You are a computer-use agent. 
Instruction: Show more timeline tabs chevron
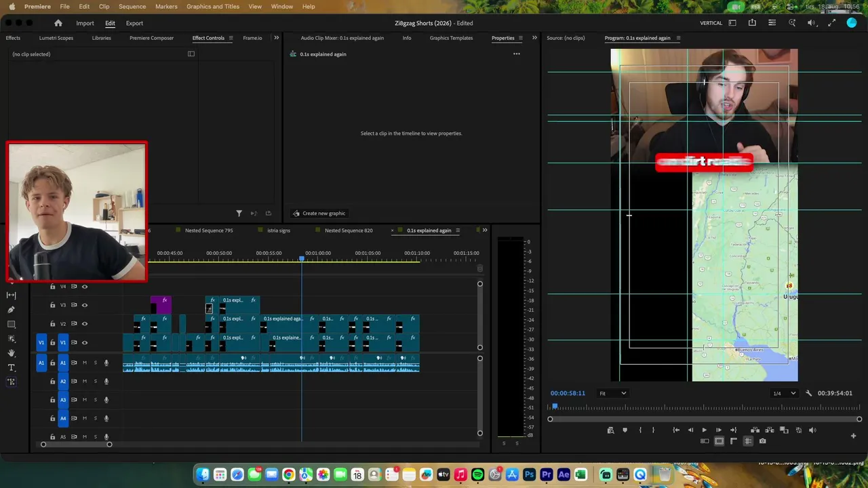484,230
